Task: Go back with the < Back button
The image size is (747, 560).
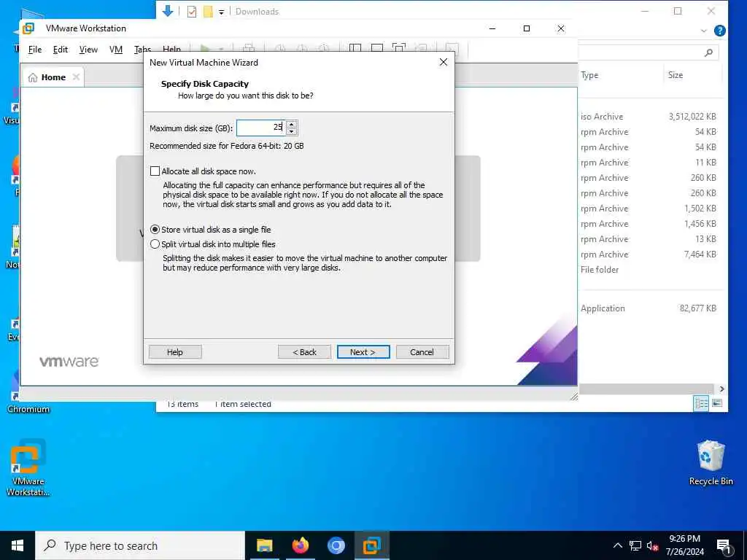Action: 304,352
